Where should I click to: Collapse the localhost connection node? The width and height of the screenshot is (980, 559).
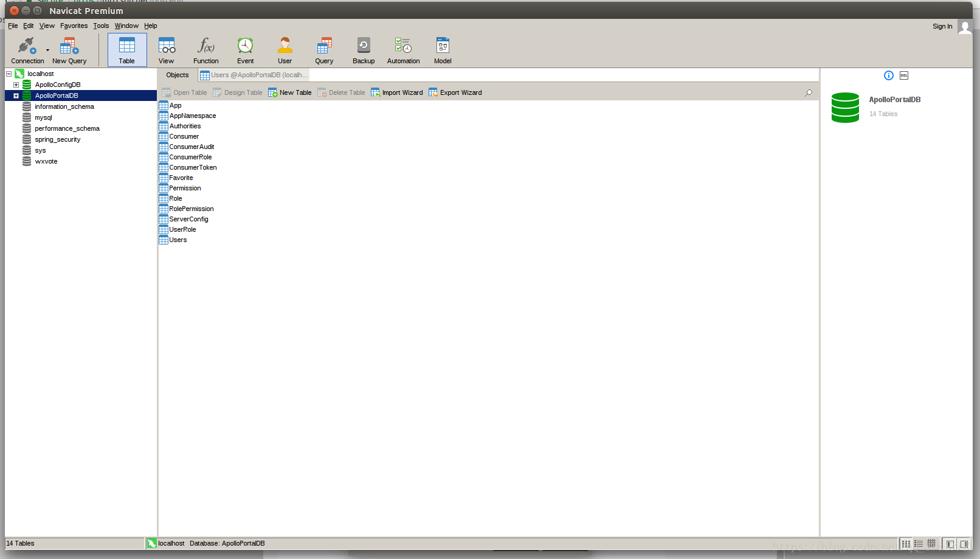[x=9, y=74]
